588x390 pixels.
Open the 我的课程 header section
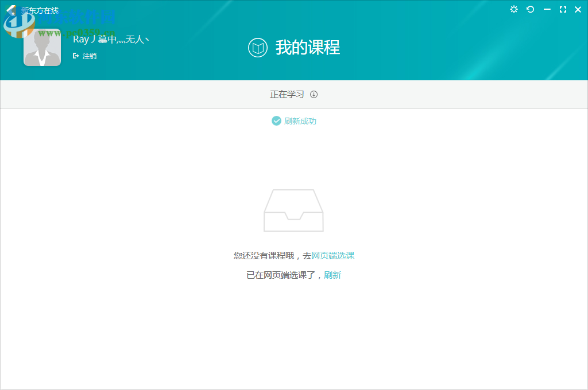[309, 48]
